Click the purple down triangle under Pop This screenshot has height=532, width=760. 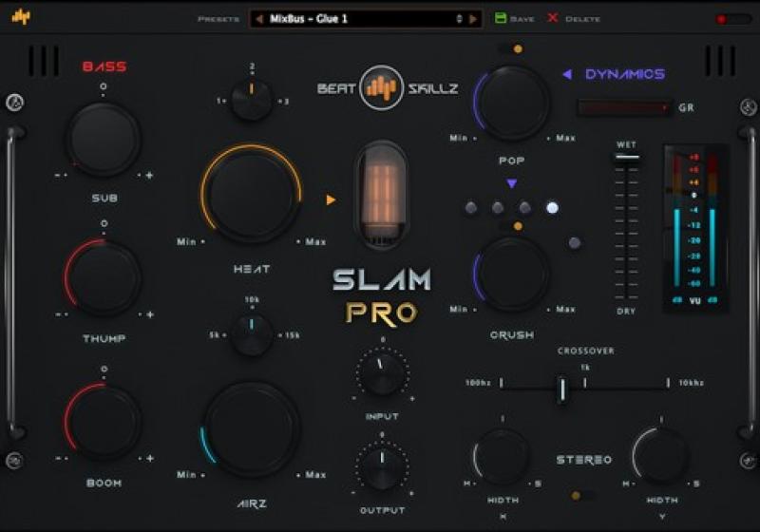(x=511, y=183)
